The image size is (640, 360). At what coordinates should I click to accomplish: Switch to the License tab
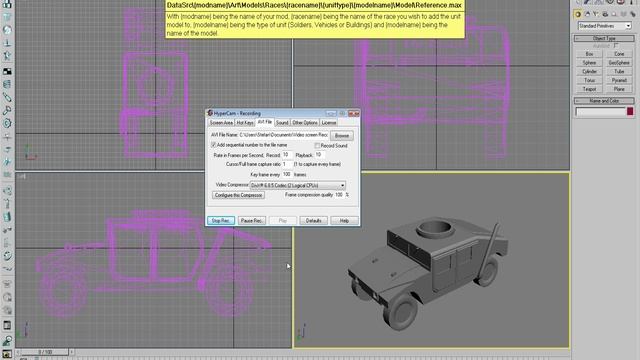tap(329, 122)
